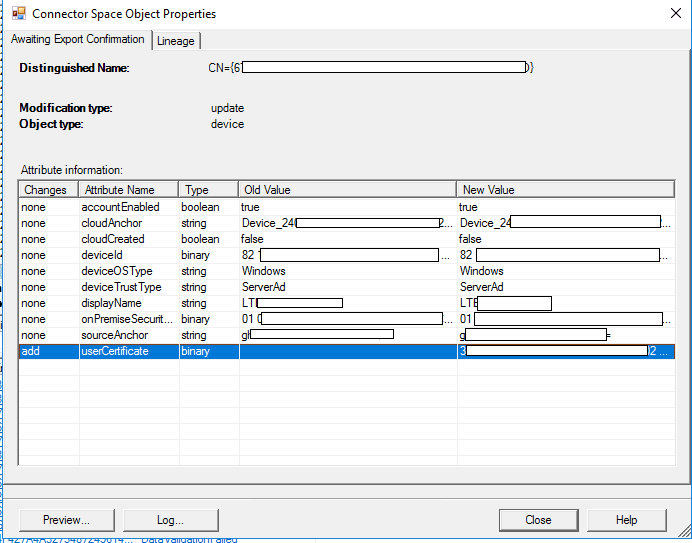Select the deviceId attribute row
The height and width of the screenshot is (543, 692).
coord(347,255)
